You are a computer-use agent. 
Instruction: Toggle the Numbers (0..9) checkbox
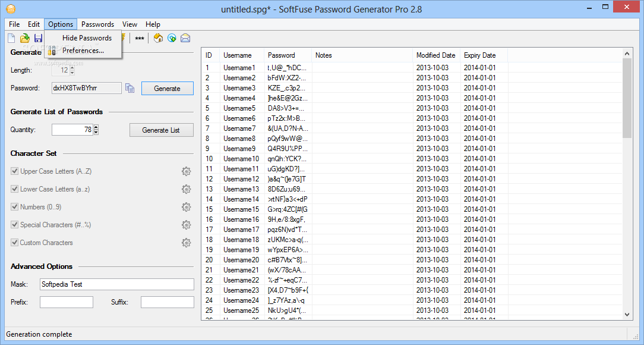(x=15, y=207)
